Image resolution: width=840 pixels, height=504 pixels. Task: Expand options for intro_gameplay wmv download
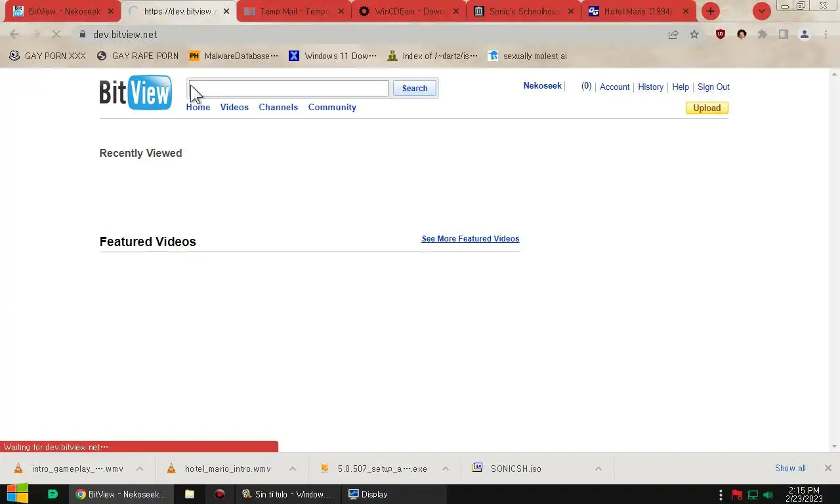click(140, 469)
